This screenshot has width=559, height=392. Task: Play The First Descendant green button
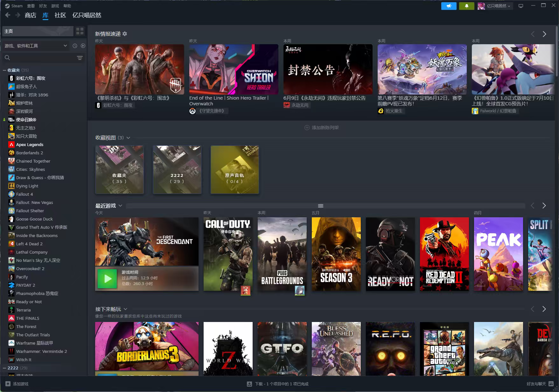coord(107,279)
